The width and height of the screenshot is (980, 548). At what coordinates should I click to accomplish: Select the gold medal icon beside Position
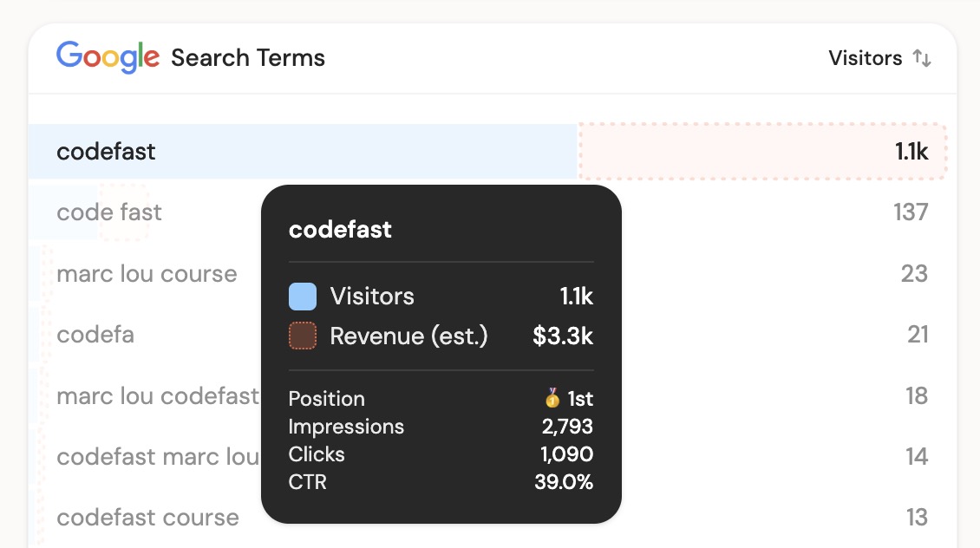[551, 397]
